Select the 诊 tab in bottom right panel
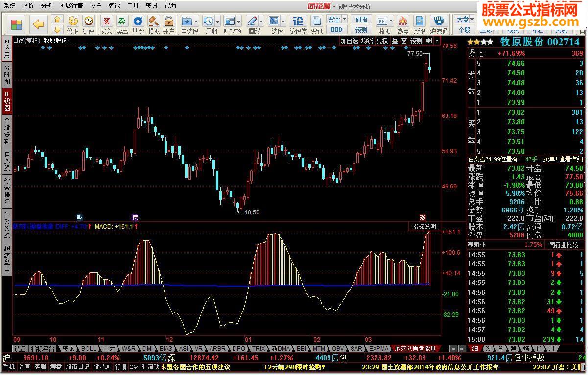The height and width of the screenshot is (375, 588). pyautogui.click(x=487, y=348)
